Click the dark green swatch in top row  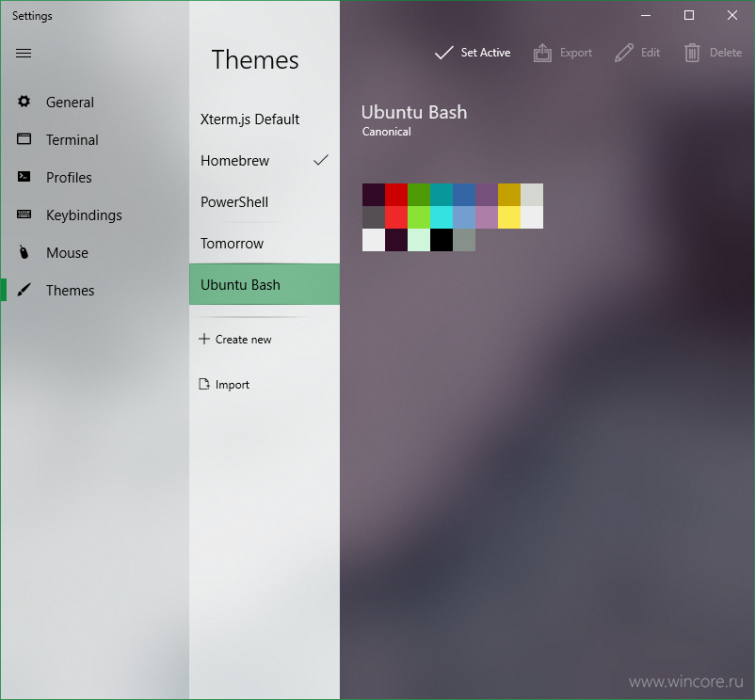419,195
